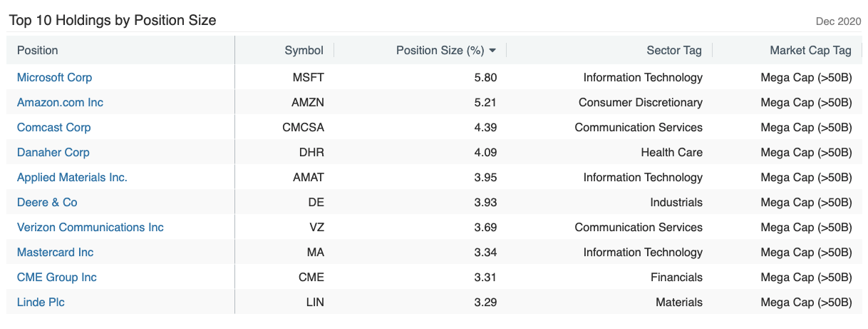
Task: Open the Comcast Corp position
Action: click(x=53, y=127)
